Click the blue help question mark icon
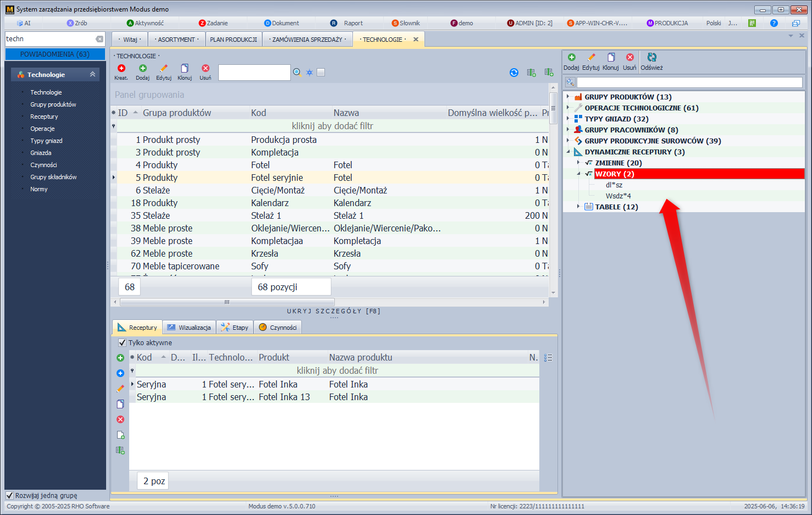 coord(774,23)
